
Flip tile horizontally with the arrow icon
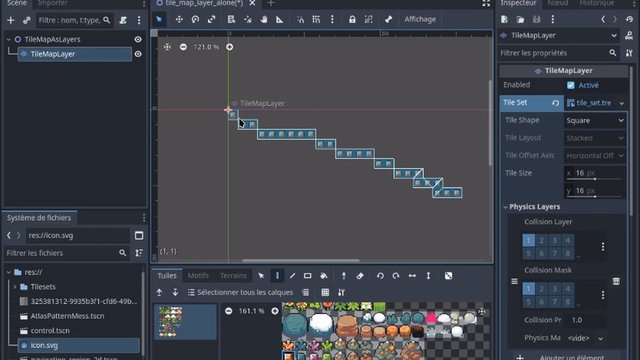point(412,276)
